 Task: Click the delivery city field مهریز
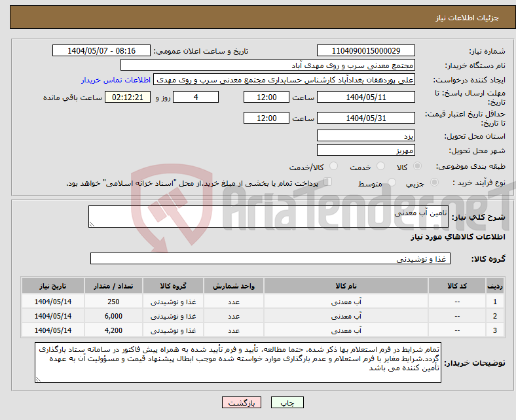pos(365,150)
